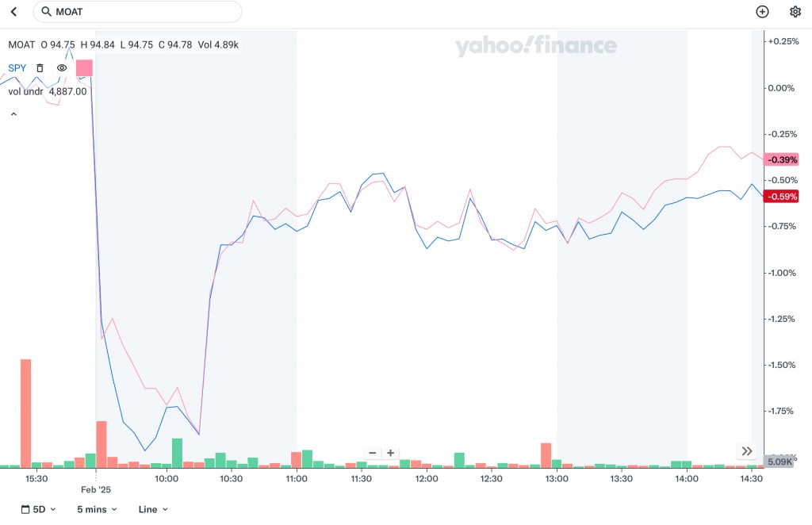Collapse the indicator legend with chevron
The width and height of the screenshot is (812, 525).
click(13, 114)
